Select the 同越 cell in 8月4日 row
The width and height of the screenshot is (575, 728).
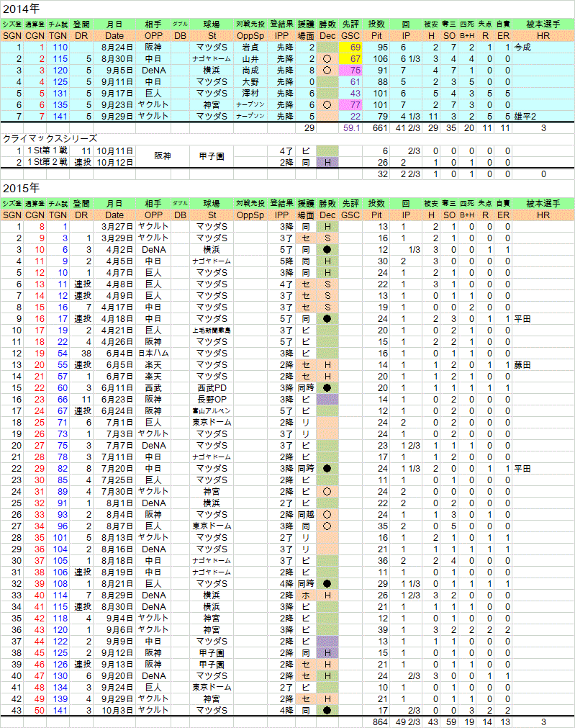(x=306, y=514)
